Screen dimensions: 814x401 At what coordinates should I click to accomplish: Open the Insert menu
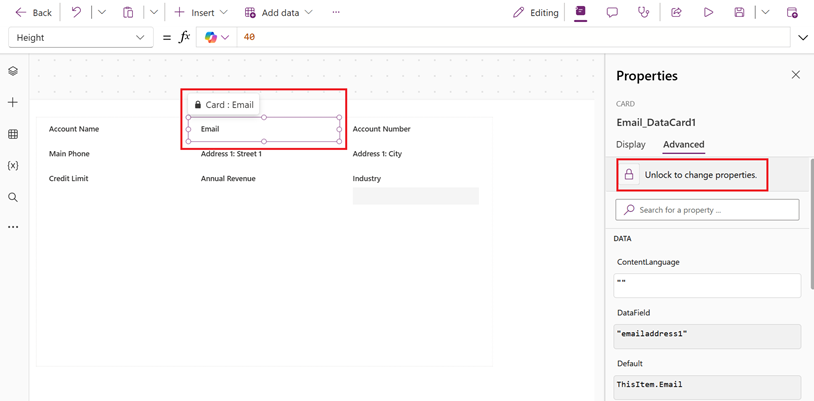(x=201, y=12)
